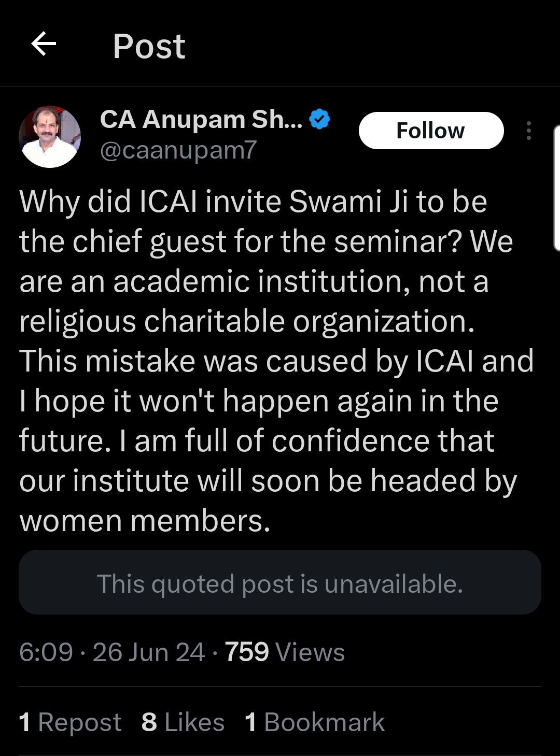
Task: Tap the unavailable quoted post box
Action: coord(280,582)
